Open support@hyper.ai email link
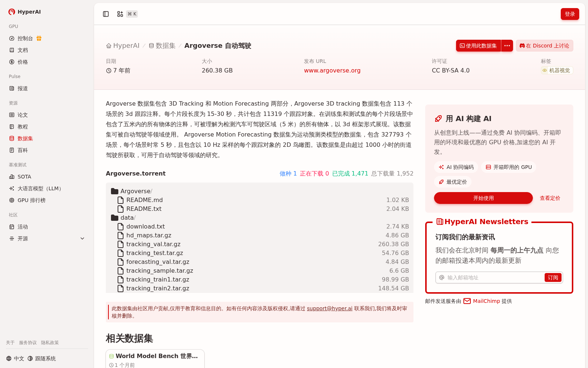The width and height of the screenshot is (588, 368). click(x=330, y=308)
